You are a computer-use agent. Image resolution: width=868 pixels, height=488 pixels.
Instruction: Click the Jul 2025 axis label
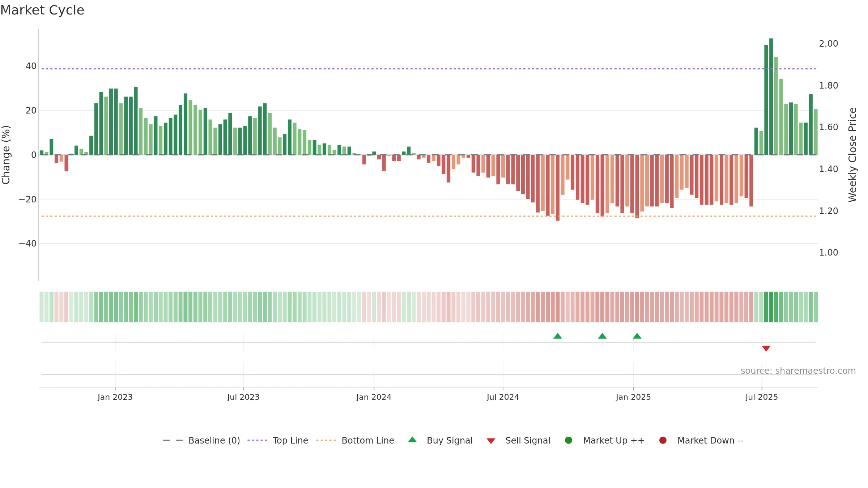[762, 397]
